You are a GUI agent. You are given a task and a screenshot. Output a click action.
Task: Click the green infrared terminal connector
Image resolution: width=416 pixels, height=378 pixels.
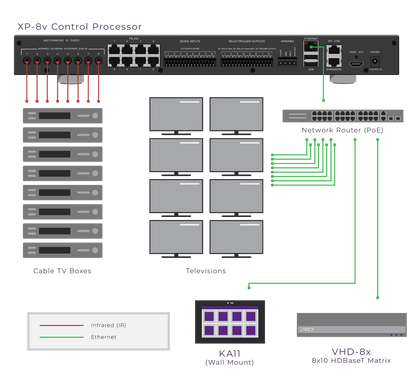tap(287, 62)
